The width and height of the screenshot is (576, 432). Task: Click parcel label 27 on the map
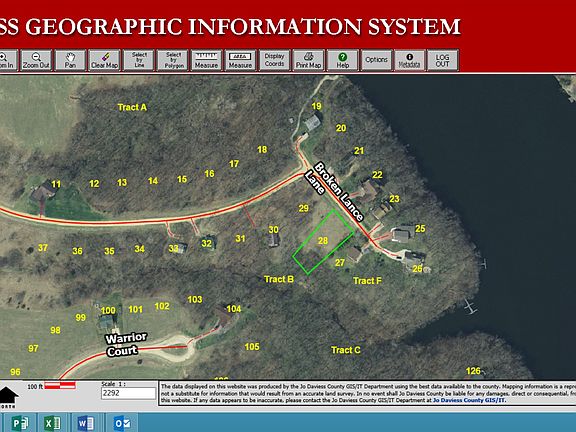click(340, 263)
